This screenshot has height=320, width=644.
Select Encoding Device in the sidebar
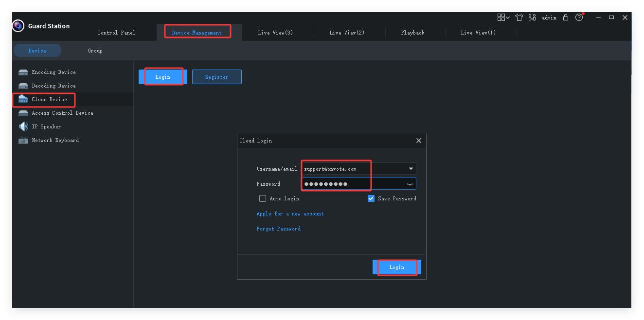(x=54, y=72)
